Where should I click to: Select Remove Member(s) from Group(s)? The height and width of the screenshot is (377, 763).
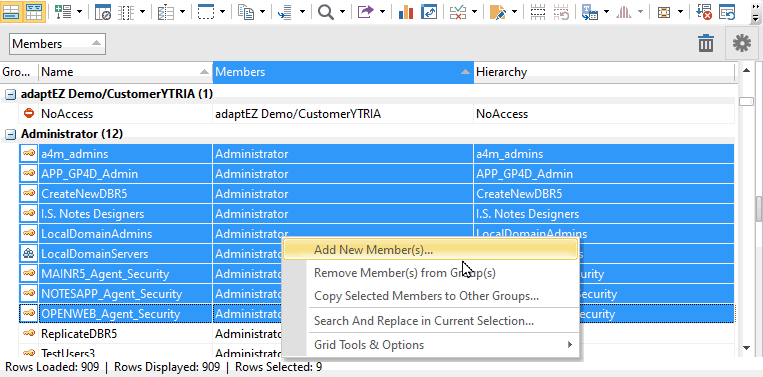click(x=405, y=273)
